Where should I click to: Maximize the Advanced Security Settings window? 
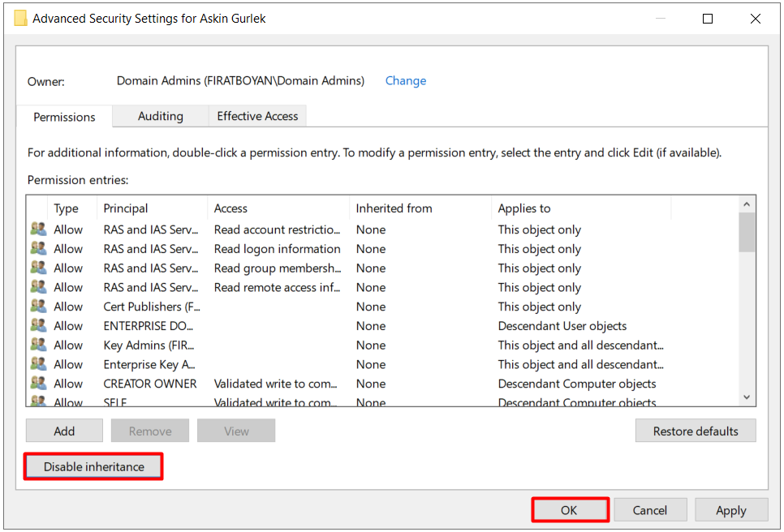tap(708, 19)
